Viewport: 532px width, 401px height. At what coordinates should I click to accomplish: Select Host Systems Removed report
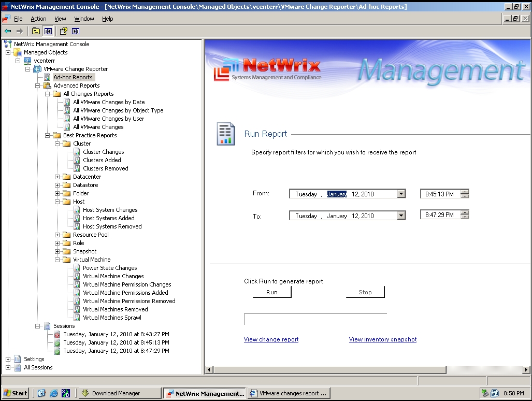click(x=112, y=226)
